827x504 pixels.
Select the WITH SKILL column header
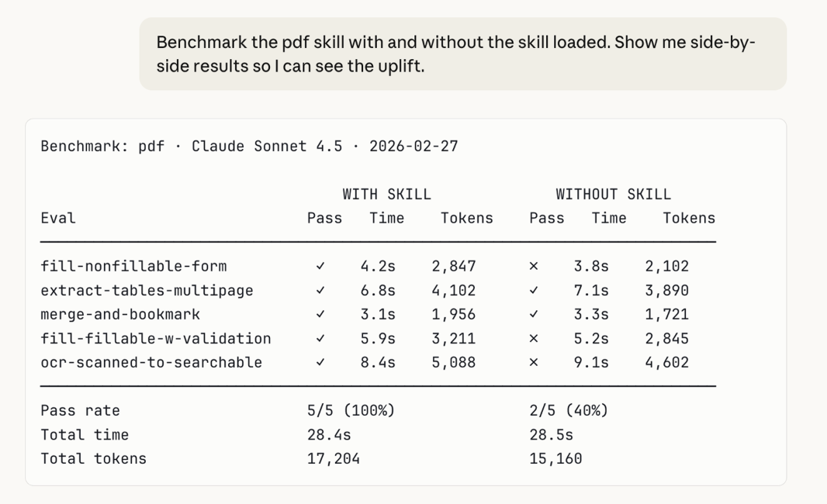[x=386, y=195]
